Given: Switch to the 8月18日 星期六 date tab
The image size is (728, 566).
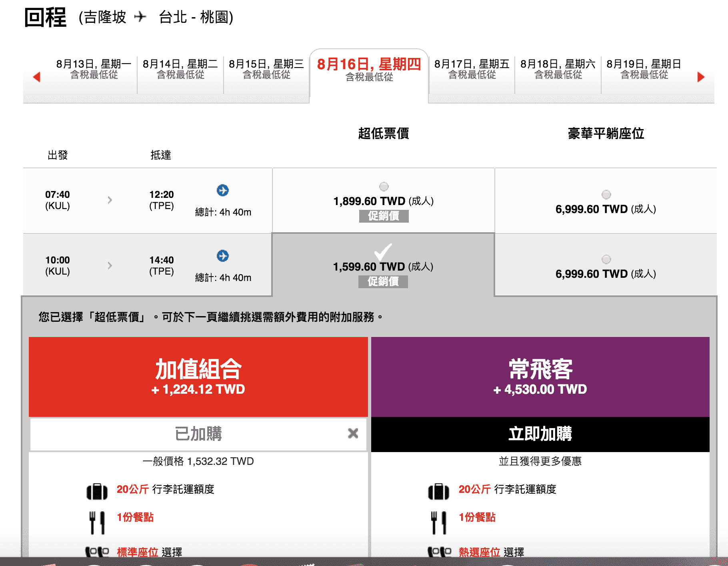Looking at the screenshot, I should 558,69.
